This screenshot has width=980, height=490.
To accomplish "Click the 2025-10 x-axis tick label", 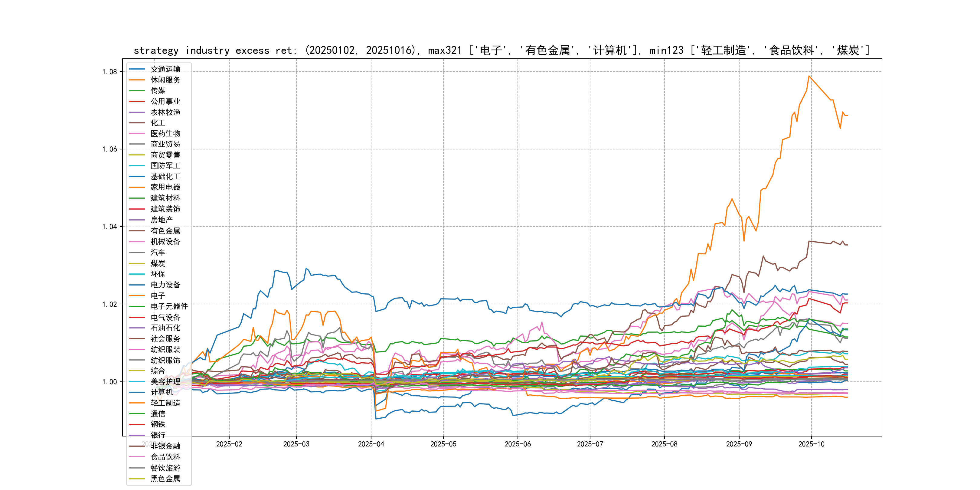I will [x=811, y=444].
